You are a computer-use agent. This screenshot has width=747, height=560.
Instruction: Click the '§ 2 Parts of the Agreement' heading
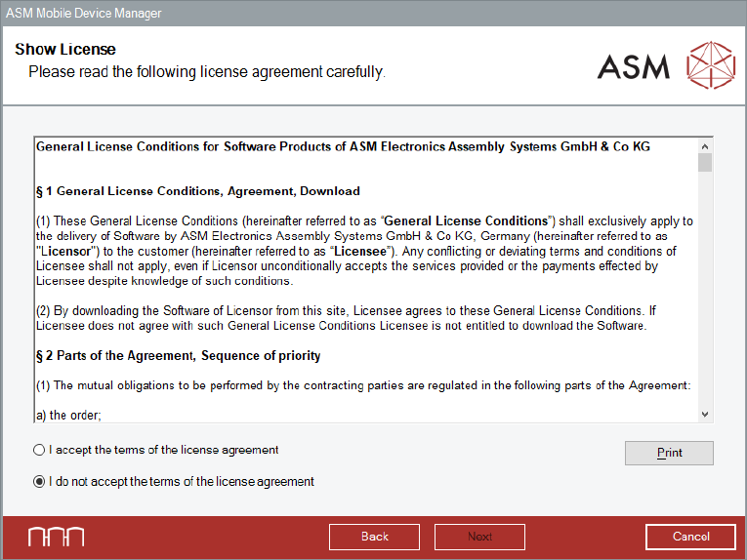coord(178,356)
